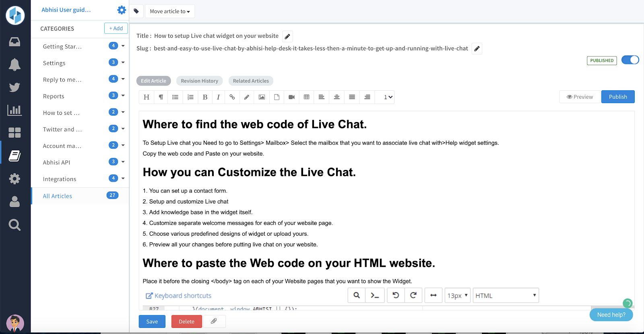644x334 pixels.
Task: Open the HTML language dropdown
Action: [506, 295]
